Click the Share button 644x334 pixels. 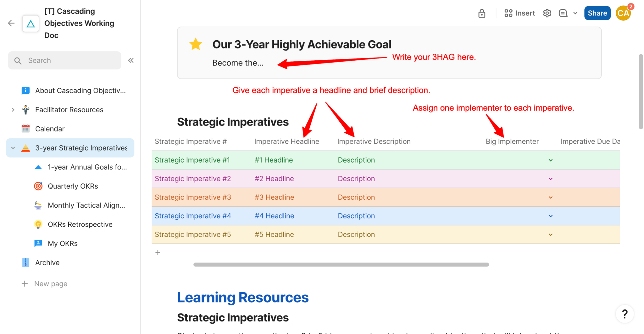pos(597,13)
